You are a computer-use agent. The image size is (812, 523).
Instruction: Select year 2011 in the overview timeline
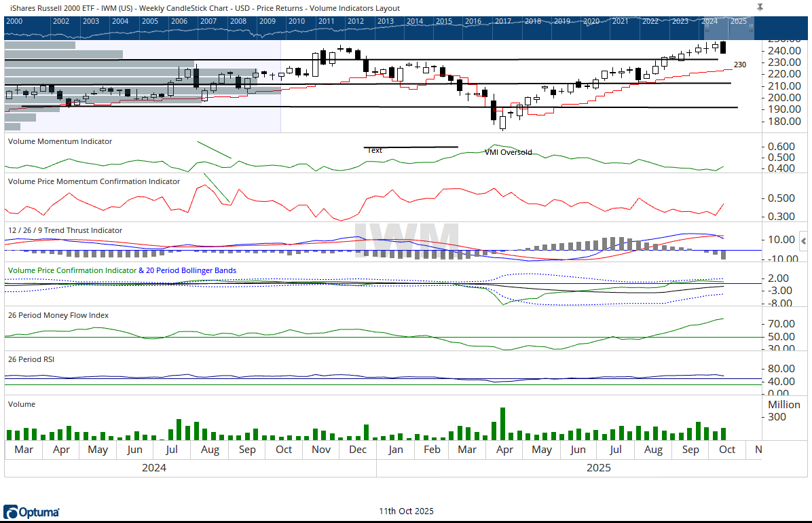point(326,21)
